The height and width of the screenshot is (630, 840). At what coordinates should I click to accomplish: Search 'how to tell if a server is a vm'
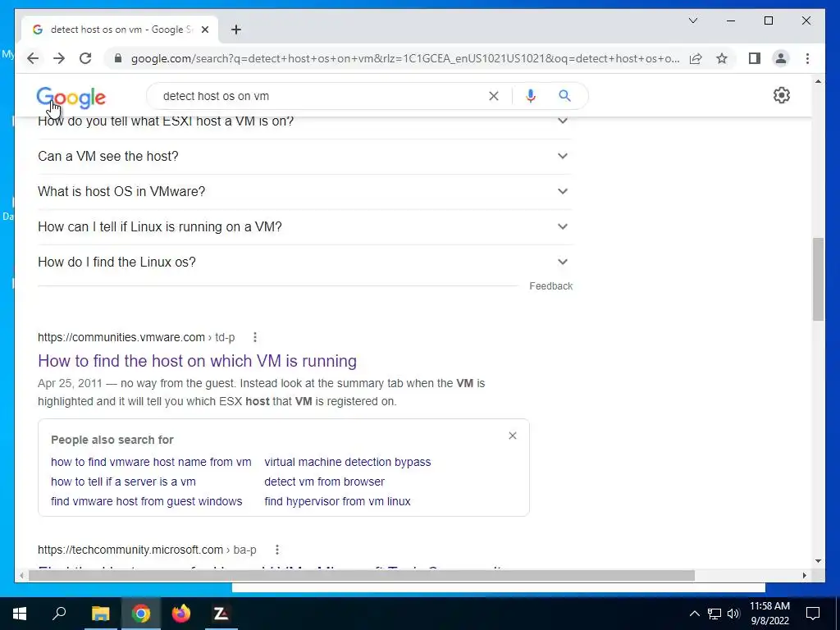point(123,482)
